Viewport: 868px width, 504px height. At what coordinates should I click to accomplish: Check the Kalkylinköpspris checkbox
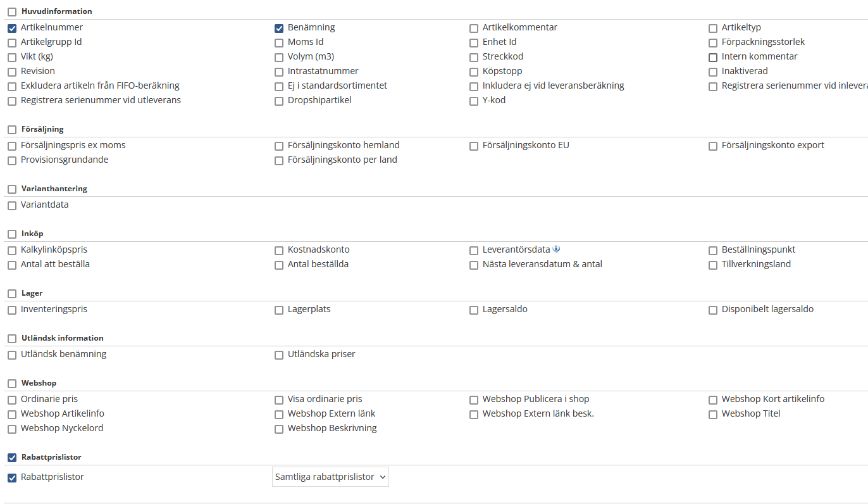click(x=12, y=251)
